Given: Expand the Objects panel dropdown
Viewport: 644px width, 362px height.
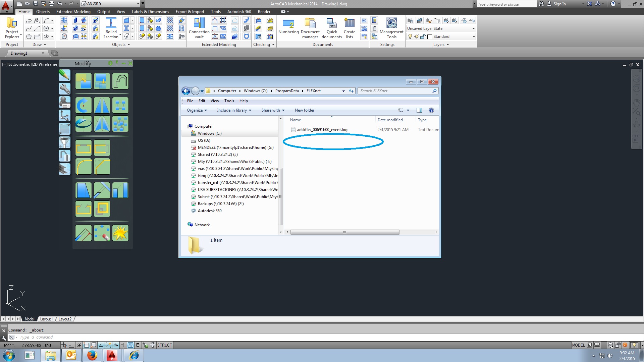Looking at the screenshot, I should tap(121, 45).
